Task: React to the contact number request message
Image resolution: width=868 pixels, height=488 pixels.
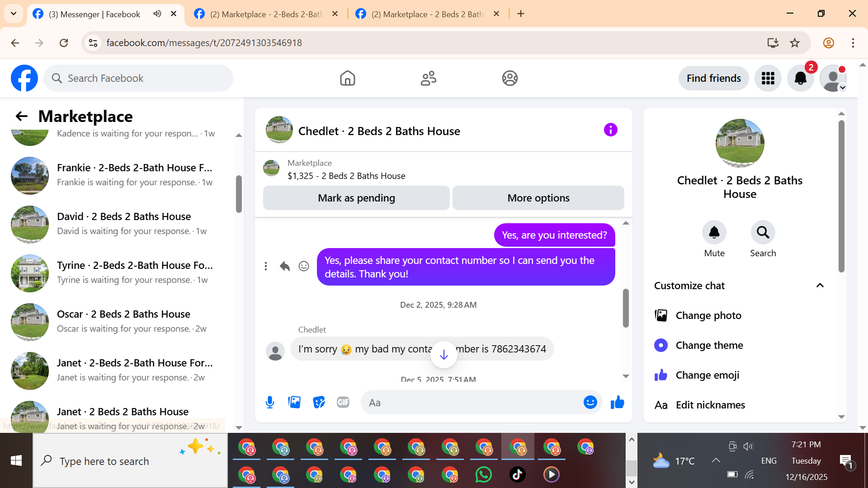Action: pos(304,267)
